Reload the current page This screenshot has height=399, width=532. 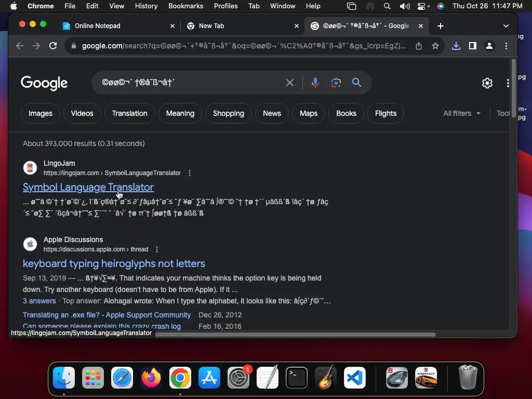tap(53, 46)
